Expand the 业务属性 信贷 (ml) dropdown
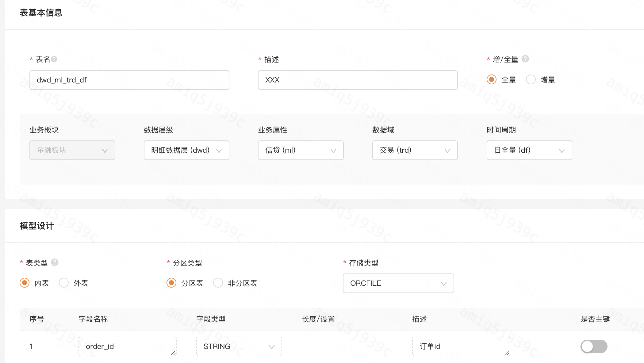This screenshot has width=644, height=363. 301,150
